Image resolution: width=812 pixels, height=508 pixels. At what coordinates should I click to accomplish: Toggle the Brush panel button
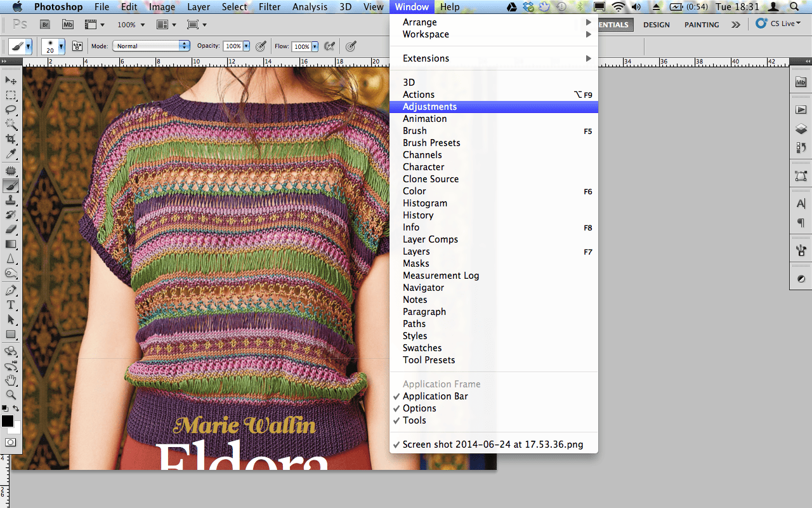point(78,46)
